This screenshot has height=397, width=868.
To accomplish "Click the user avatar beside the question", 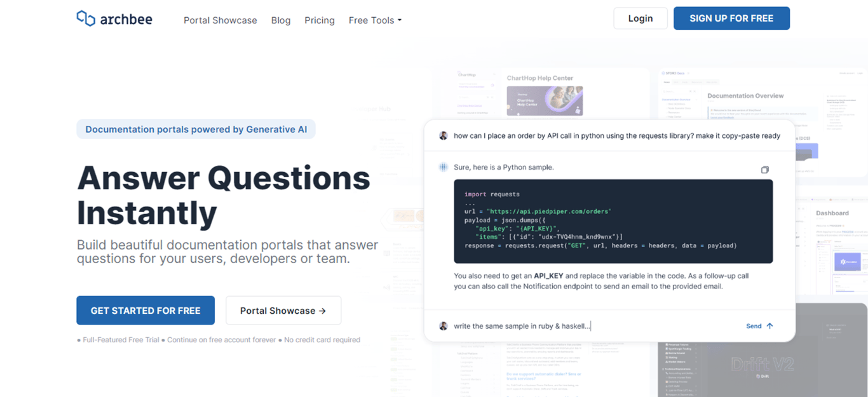I will (444, 135).
